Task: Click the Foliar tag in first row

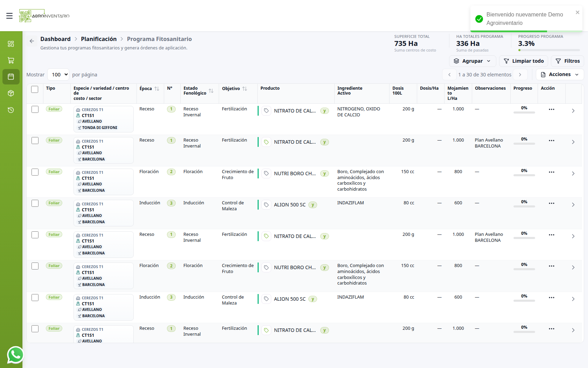Action: 54,109
